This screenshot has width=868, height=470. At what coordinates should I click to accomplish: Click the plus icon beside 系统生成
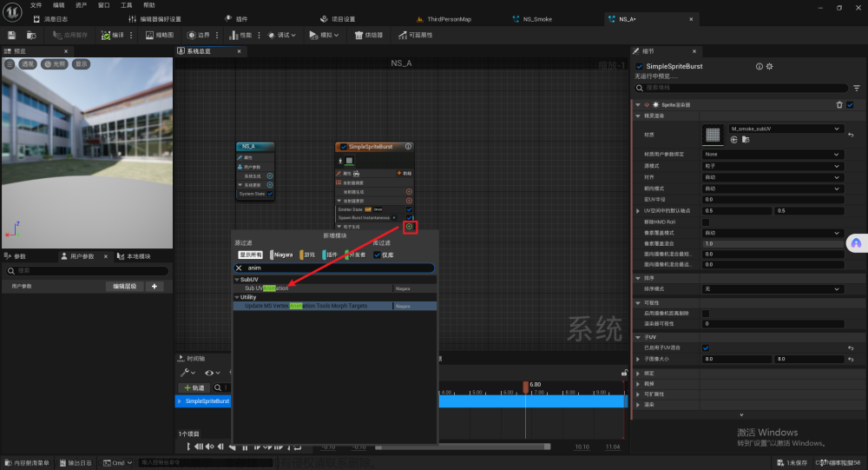[x=270, y=175]
